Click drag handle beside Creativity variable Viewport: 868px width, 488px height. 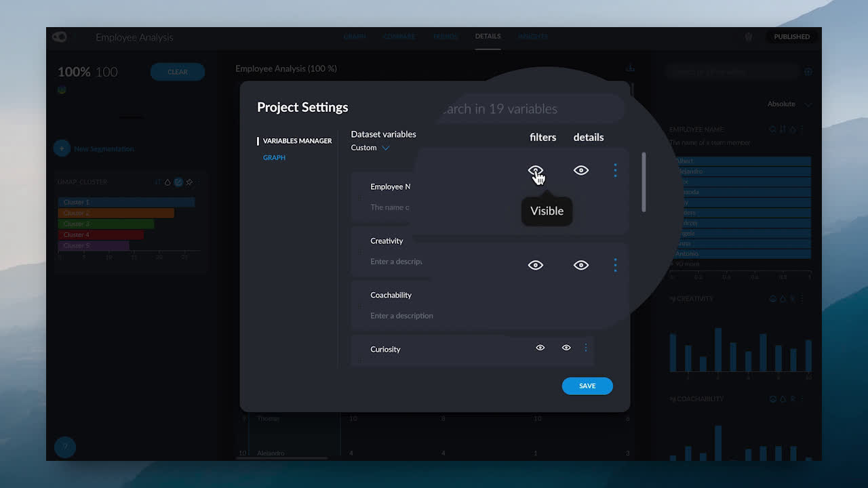(359, 252)
